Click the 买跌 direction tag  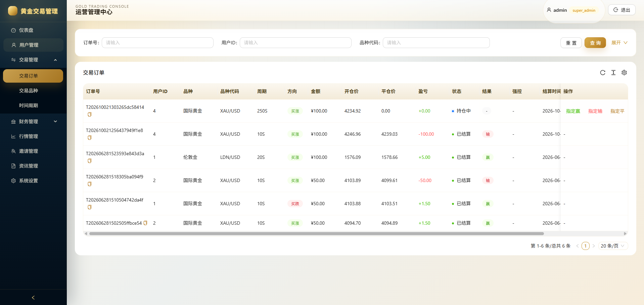[295, 204]
